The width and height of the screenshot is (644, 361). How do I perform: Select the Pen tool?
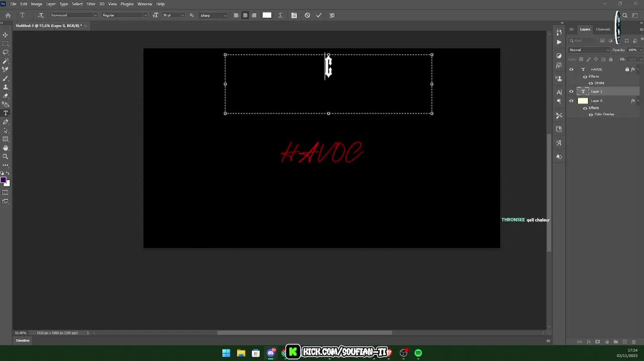(x=6, y=122)
